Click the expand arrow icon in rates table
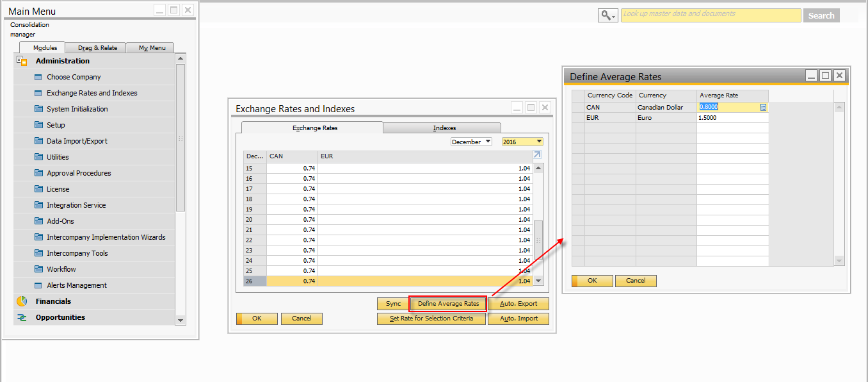 point(537,155)
